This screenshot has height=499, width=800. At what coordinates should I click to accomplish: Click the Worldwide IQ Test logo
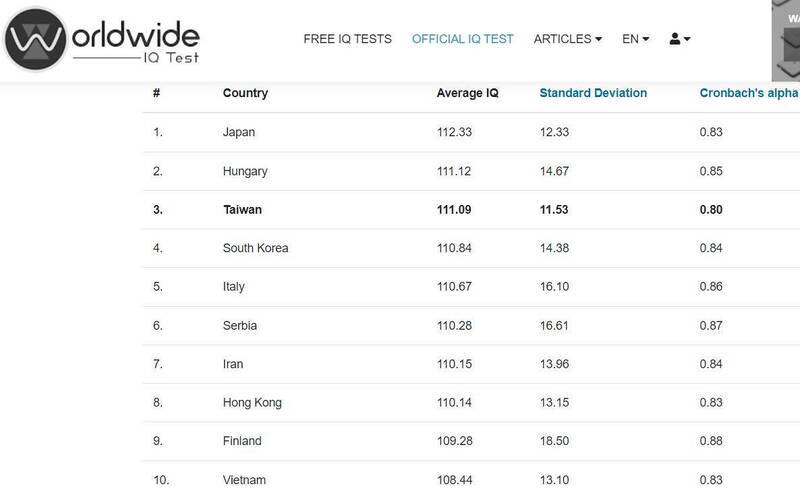[102, 41]
